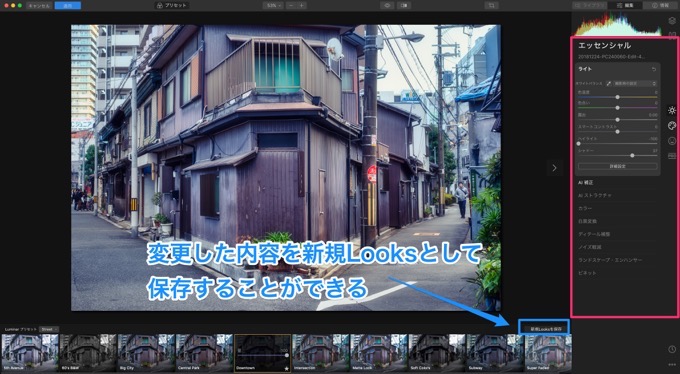The image size is (680, 374).
Task: Adjust the ハイライト slider
Action: (x=618, y=143)
